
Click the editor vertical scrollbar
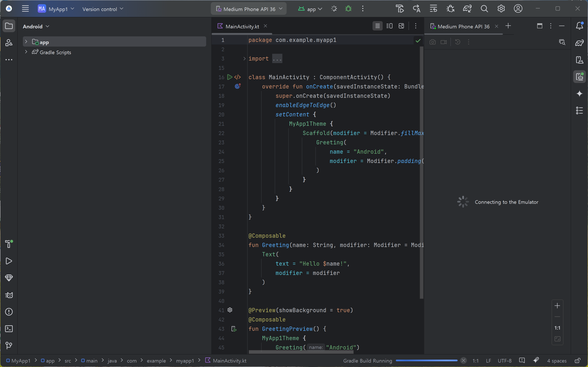(x=422, y=172)
